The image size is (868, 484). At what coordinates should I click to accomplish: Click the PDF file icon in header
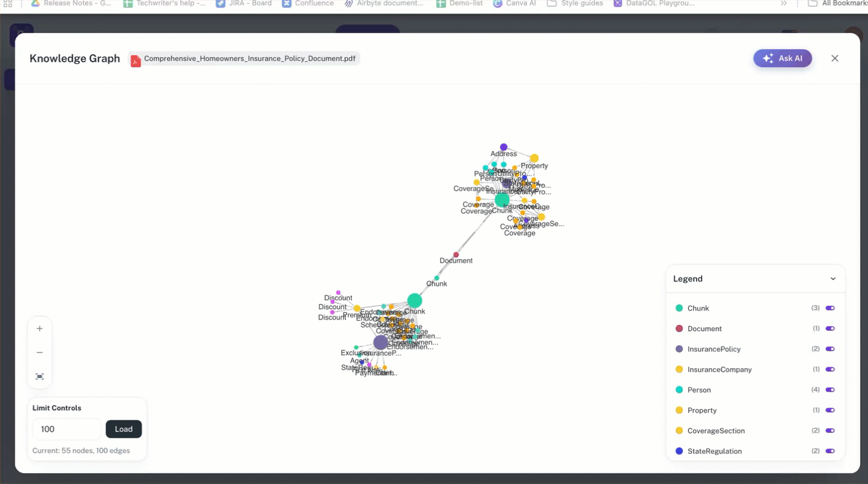136,59
